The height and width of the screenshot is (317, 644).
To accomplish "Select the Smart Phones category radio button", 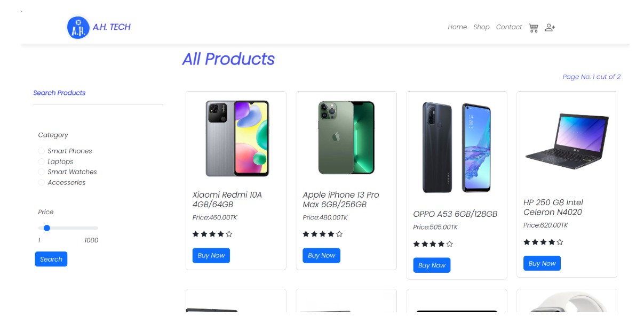I will (x=41, y=151).
